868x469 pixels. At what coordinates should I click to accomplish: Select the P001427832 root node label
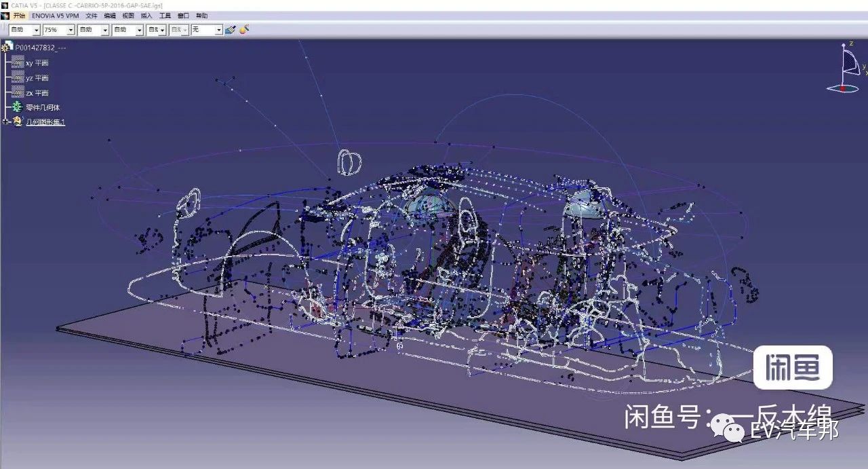[41, 48]
